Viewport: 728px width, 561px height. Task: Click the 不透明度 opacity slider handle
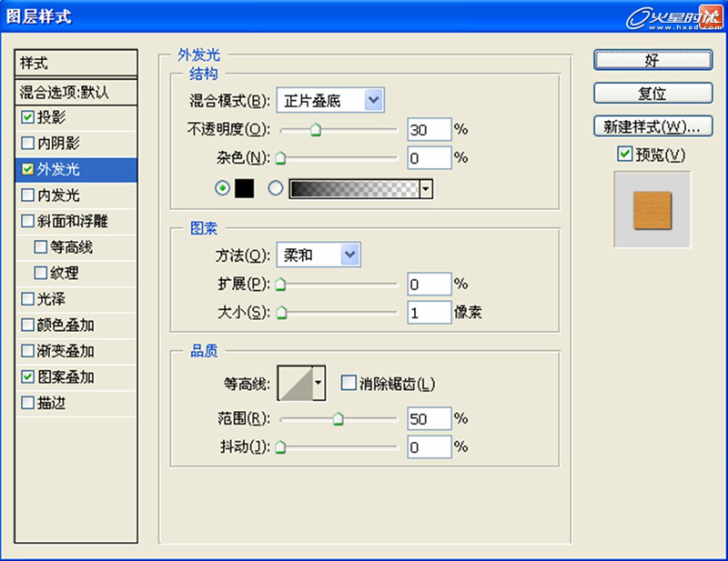point(315,131)
